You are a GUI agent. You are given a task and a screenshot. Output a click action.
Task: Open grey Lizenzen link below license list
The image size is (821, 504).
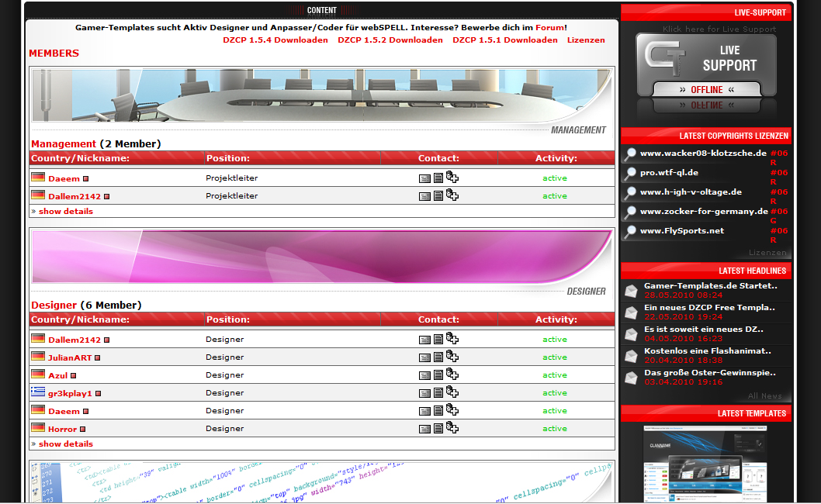(x=767, y=253)
